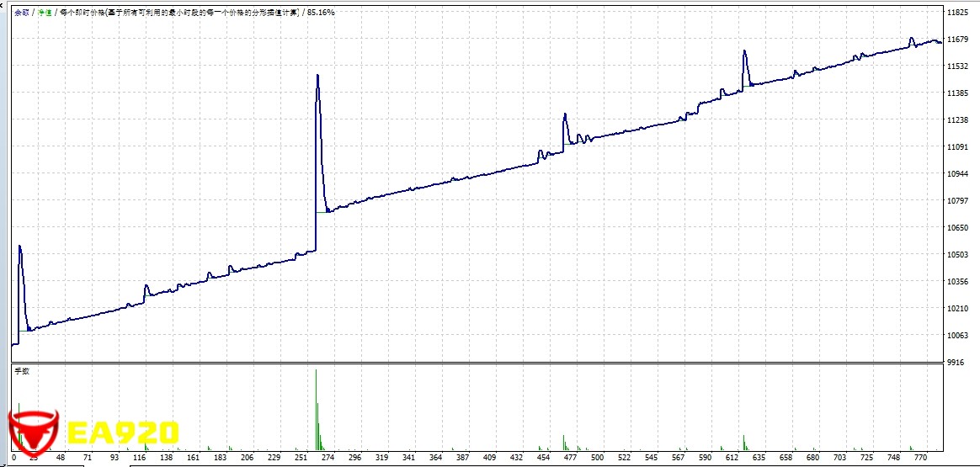The image size is (980, 467).
Task: Click the 11825 value on price axis
Action: 957,13
